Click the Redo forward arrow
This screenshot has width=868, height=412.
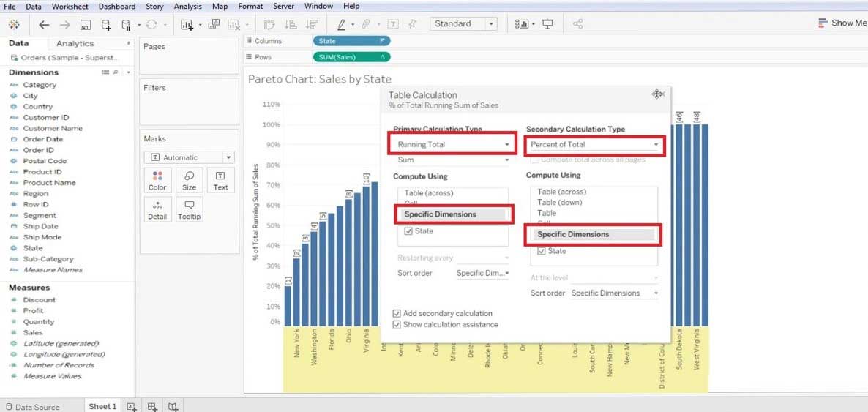pos(64,25)
